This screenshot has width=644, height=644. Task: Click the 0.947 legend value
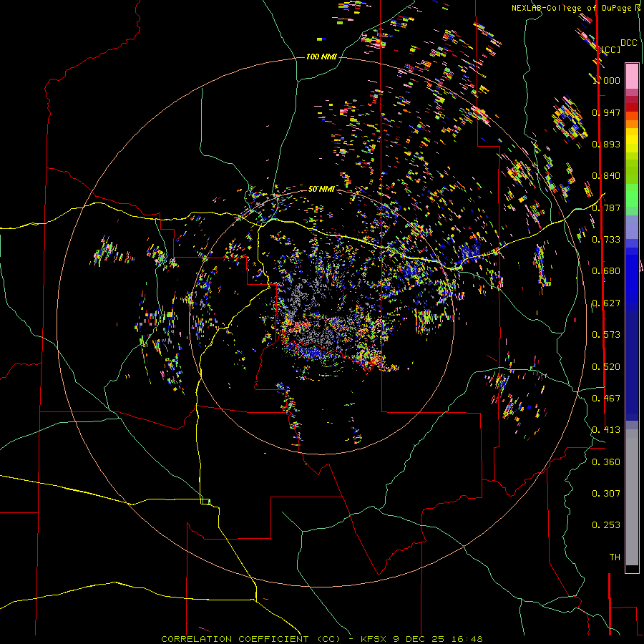[606, 112]
